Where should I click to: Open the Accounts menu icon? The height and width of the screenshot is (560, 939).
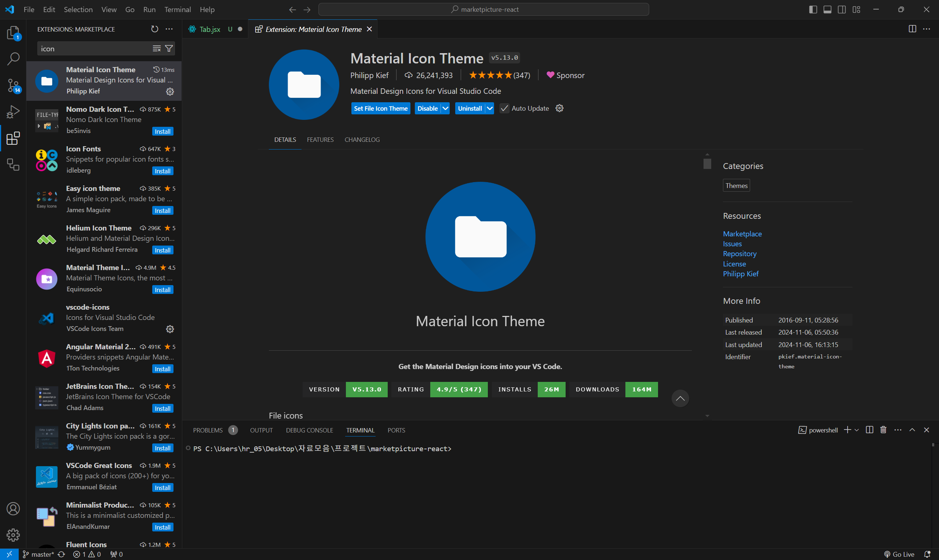(x=13, y=509)
